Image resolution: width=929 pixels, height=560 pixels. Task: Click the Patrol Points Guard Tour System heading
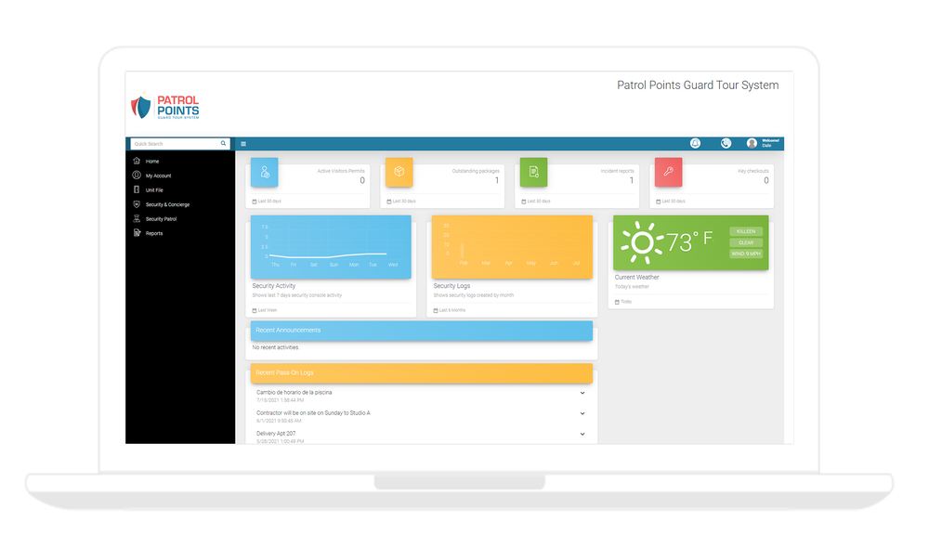(698, 85)
